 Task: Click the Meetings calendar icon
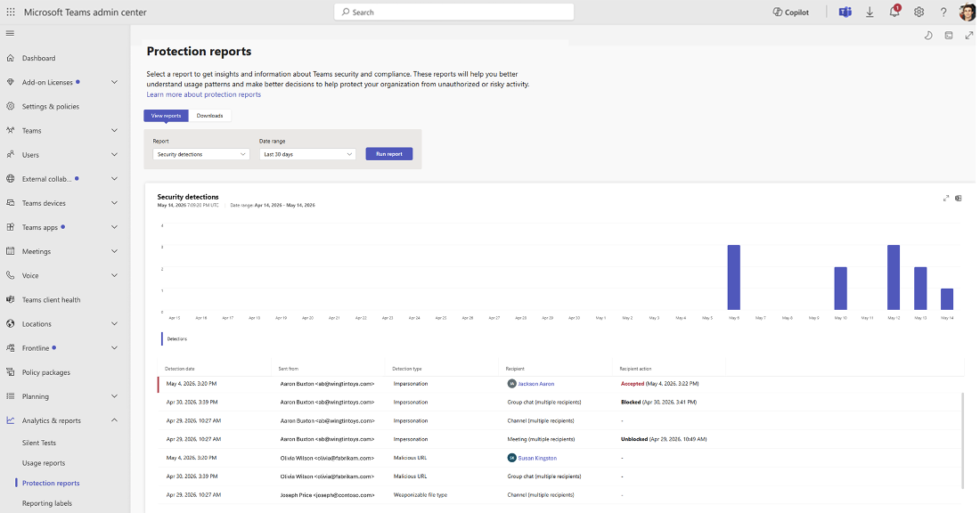pyautogui.click(x=10, y=251)
